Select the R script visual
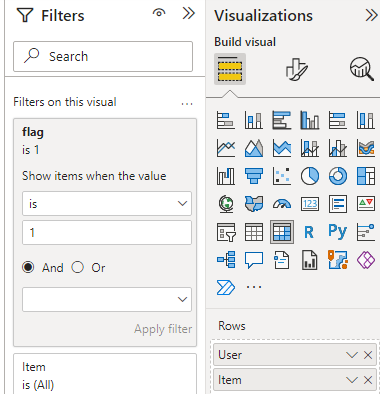This screenshot has height=394, width=380. (310, 232)
